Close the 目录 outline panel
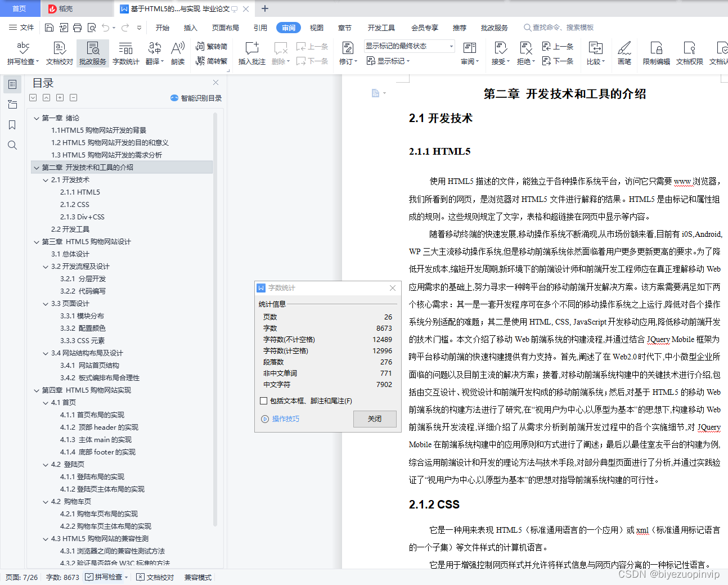The height and width of the screenshot is (585, 728). tap(215, 82)
